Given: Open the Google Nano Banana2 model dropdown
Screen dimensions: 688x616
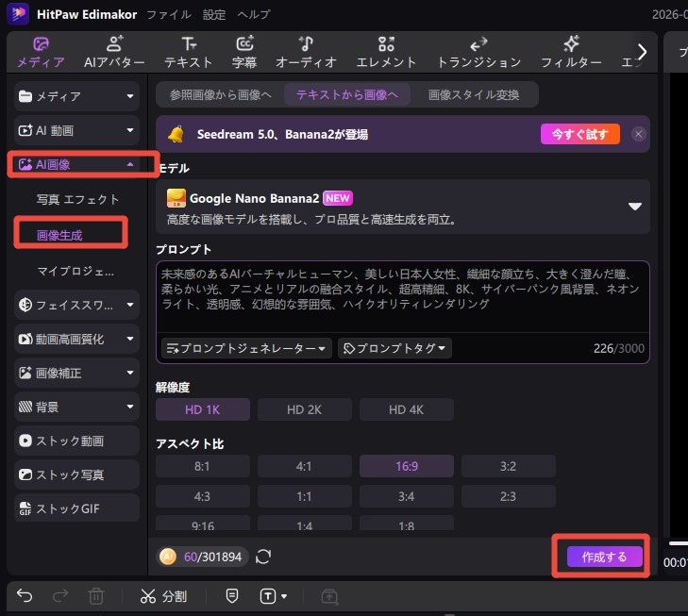Looking at the screenshot, I should coord(403,207).
